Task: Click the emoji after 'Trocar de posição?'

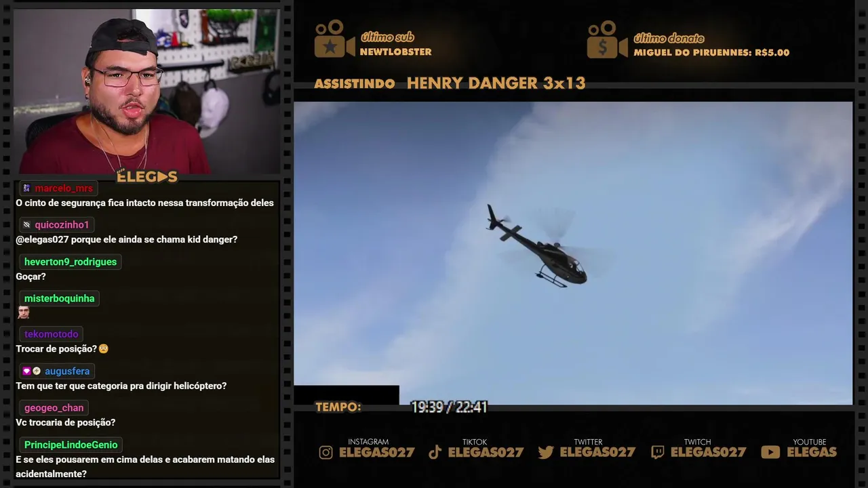Action: click(x=103, y=349)
